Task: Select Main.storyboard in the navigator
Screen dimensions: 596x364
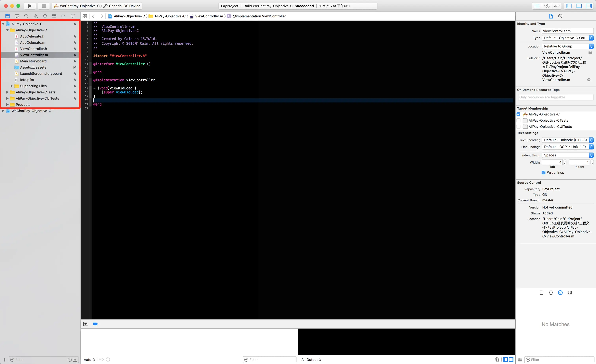Action: pos(33,61)
